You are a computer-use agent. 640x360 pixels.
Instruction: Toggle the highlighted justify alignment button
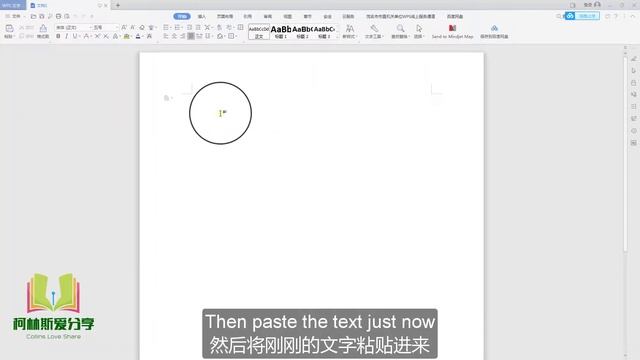pos(191,36)
